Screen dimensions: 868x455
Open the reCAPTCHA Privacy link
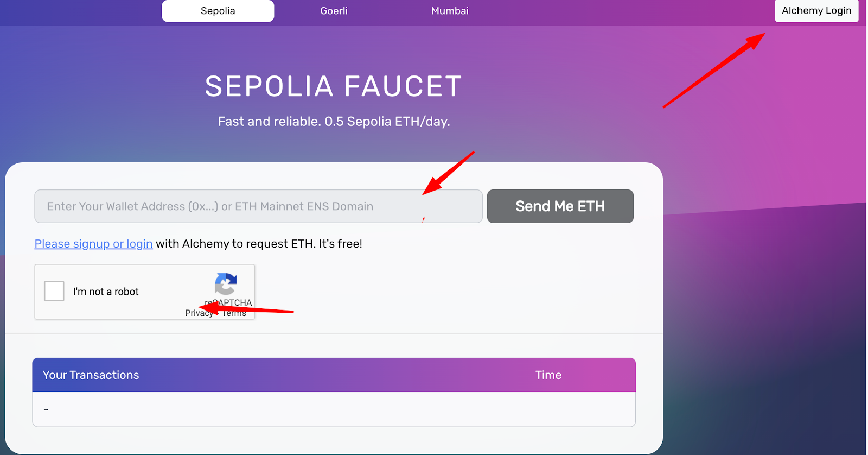(199, 313)
